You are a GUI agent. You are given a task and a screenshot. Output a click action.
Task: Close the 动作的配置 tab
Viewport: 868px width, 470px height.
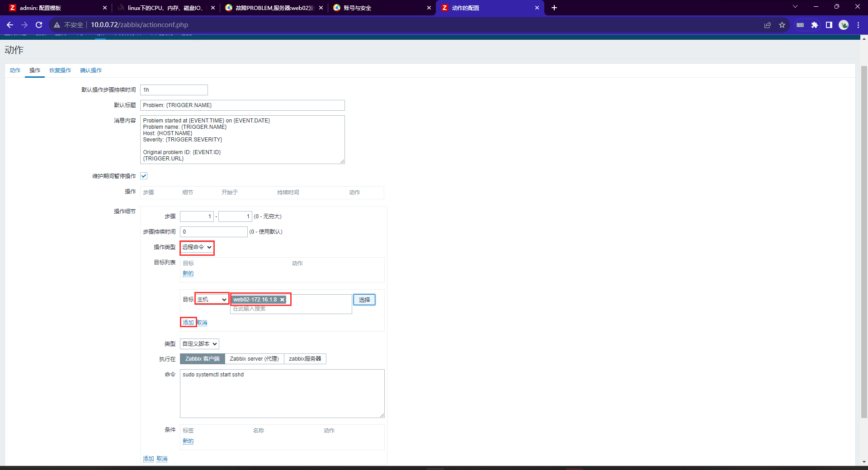tap(537, 8)
